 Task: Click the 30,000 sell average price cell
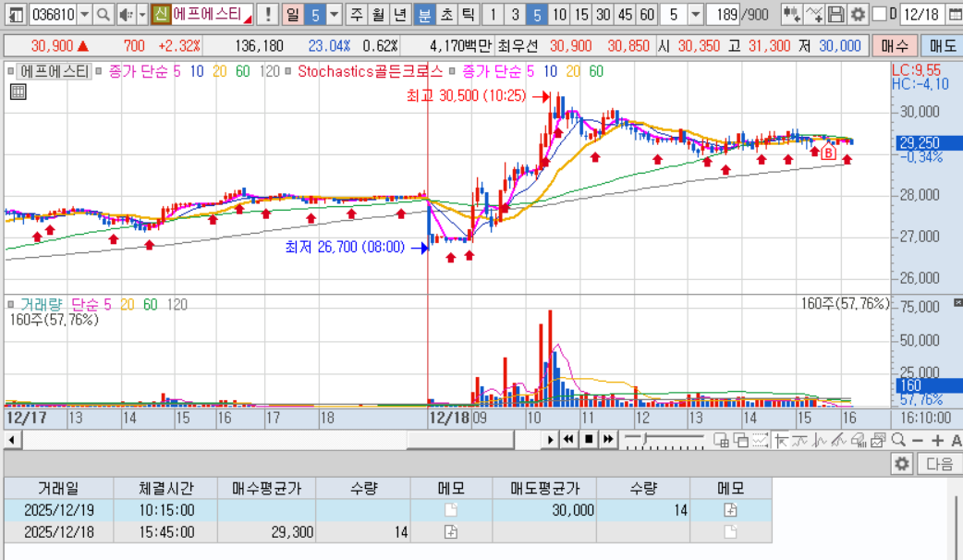point(544,510)
